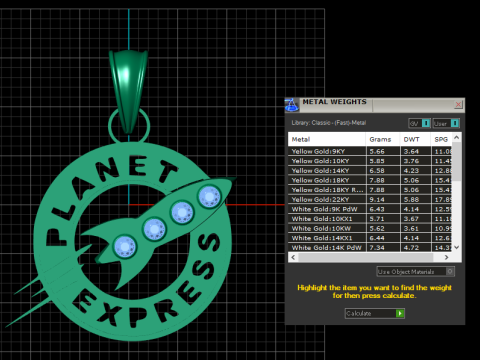Toggle the SV option switch
This screenshot has width=480, height=360.
426,123
